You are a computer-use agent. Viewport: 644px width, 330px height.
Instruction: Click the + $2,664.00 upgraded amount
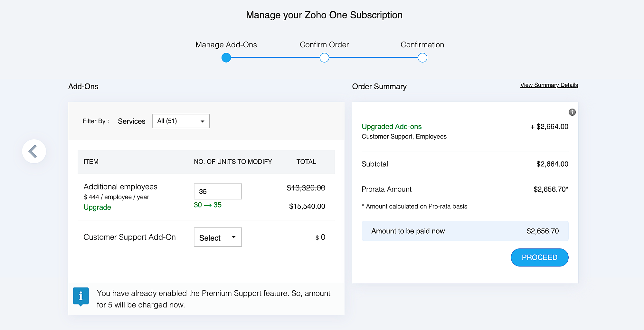pyautogui.click(x=549, y=127)
